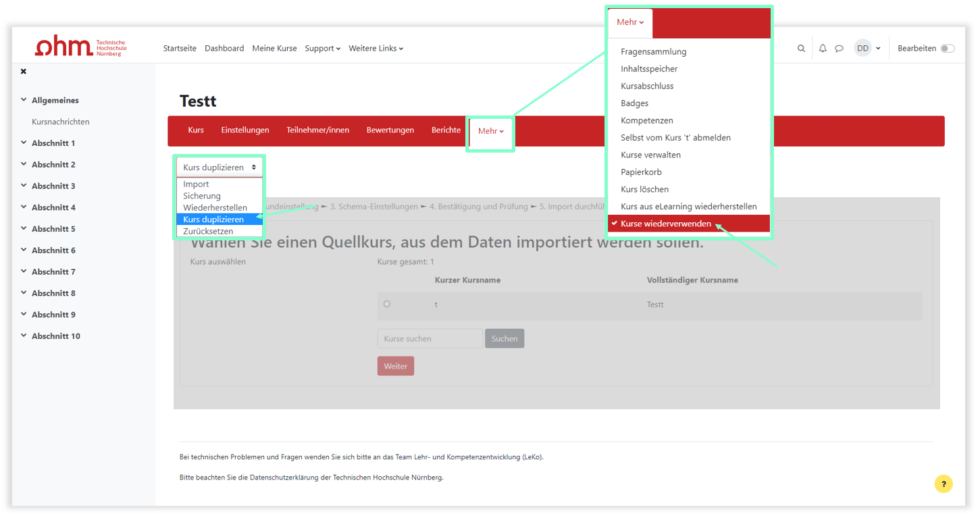Open the Kurs duplizieren dropdown
980x520 pixels.
click(x=220, y=167)
